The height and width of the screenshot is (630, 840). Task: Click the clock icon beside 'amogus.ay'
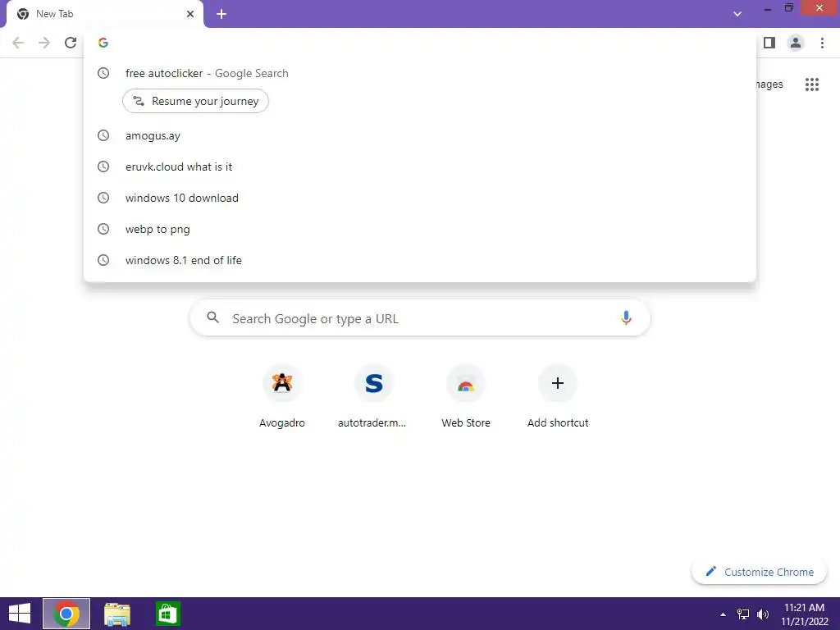click(x=103, y=135)
